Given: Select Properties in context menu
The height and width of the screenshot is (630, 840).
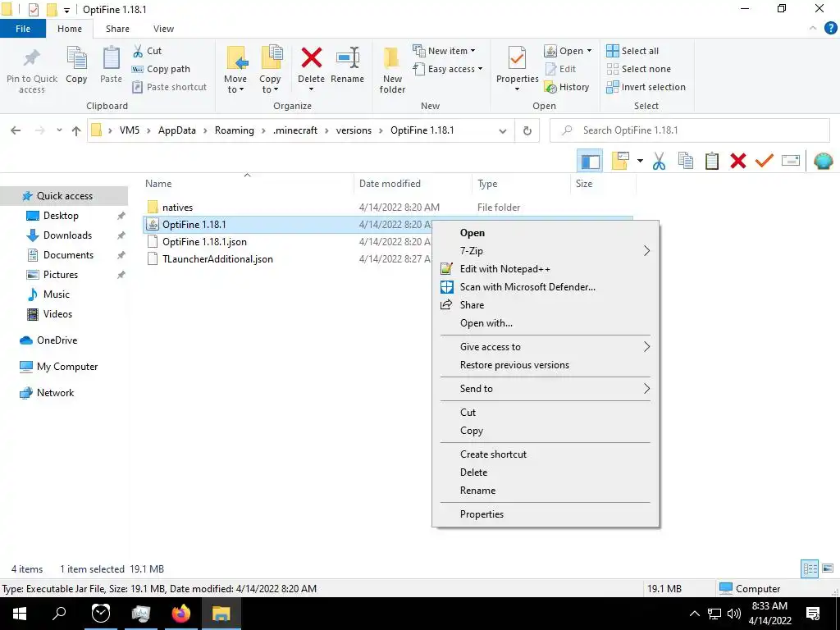Looking at the screenshot, I should coord(545,514).
